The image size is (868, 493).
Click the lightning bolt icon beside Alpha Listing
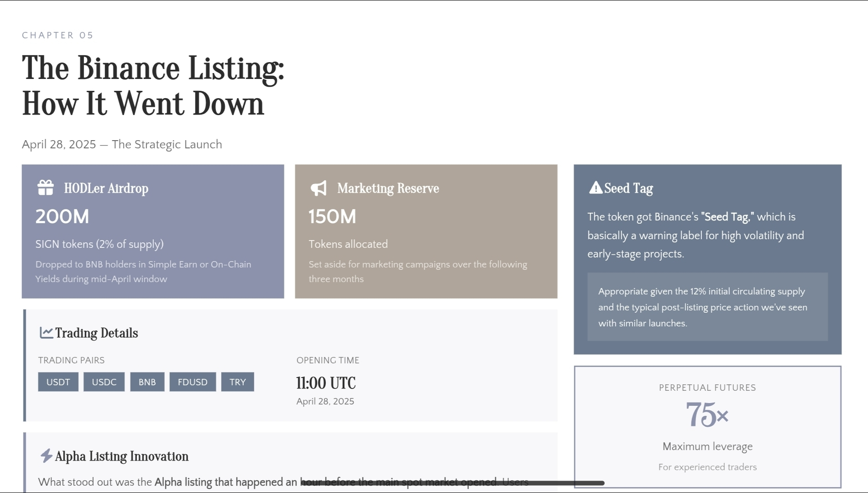pyautogui.click(x=46, y=456)
